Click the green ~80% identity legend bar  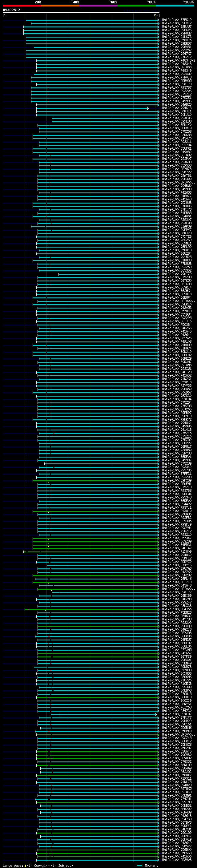click(137, 6)
